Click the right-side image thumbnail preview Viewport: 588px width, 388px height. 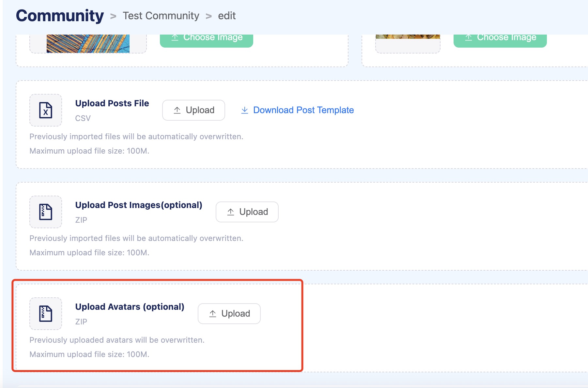408,37
